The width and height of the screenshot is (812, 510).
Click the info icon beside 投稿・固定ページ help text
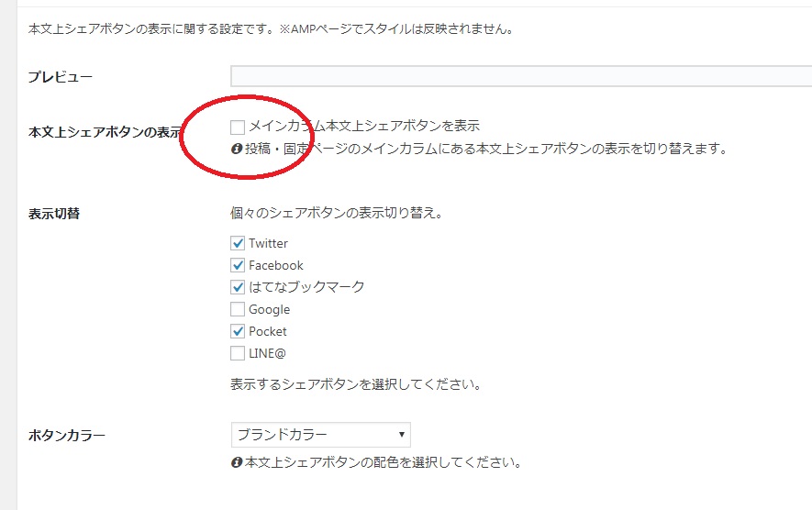tap(236, 149)
